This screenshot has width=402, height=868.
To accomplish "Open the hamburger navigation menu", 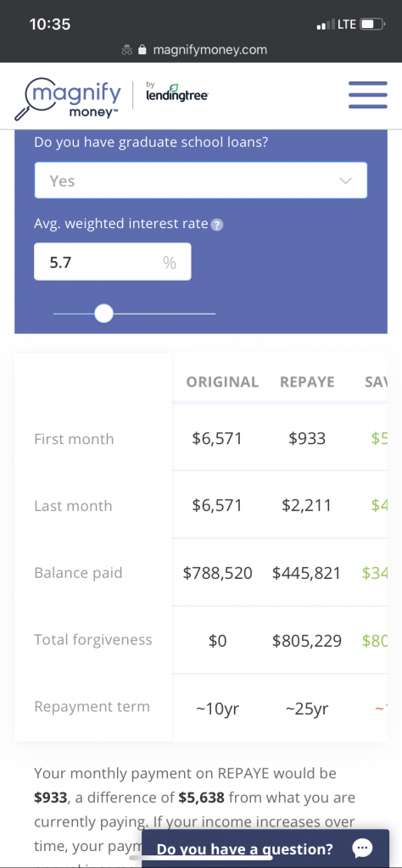I will coord(368,95).
